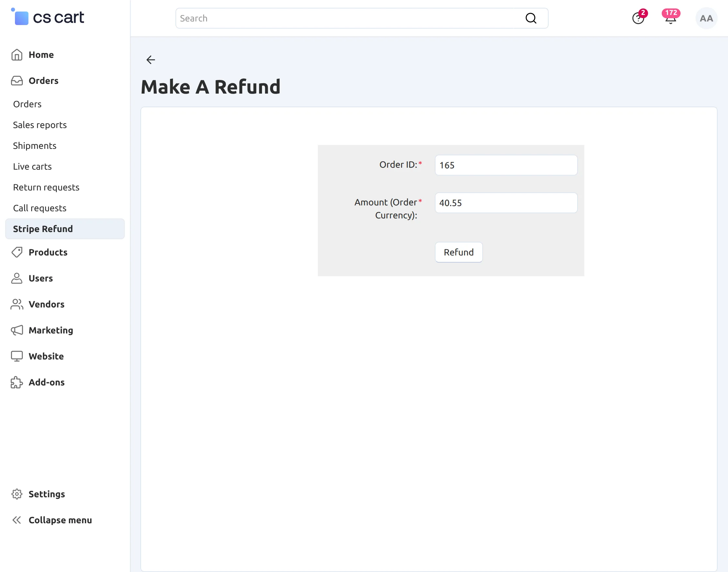The width and height of the screenshot is (728, 572).
Task: Open the Marketing menu item
Action: pos(51,330)
